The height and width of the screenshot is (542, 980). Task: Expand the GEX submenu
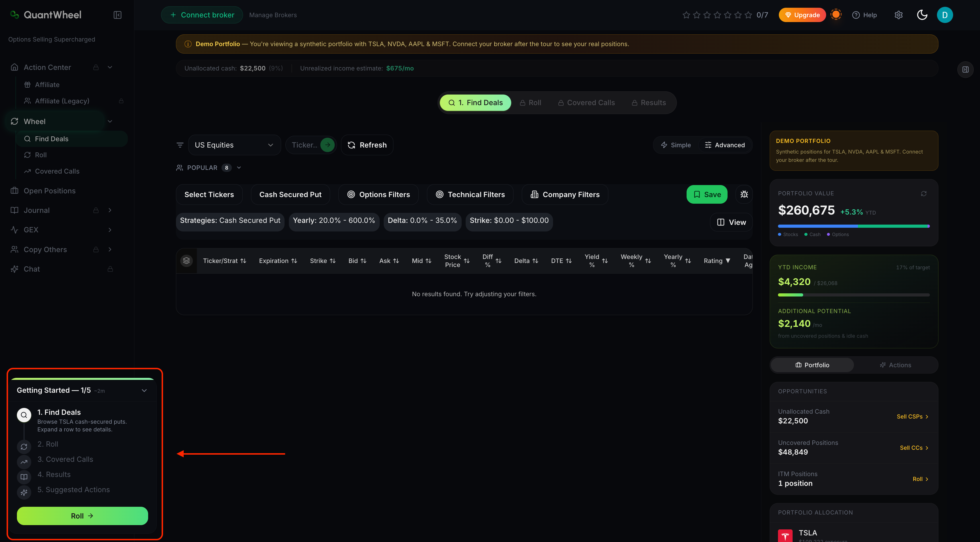click(110, 230)
